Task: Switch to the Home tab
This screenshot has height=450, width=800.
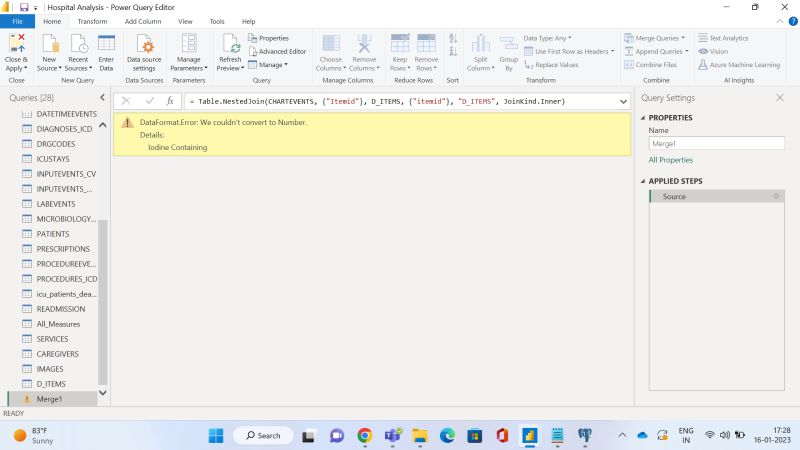Action: coord(52,21)
